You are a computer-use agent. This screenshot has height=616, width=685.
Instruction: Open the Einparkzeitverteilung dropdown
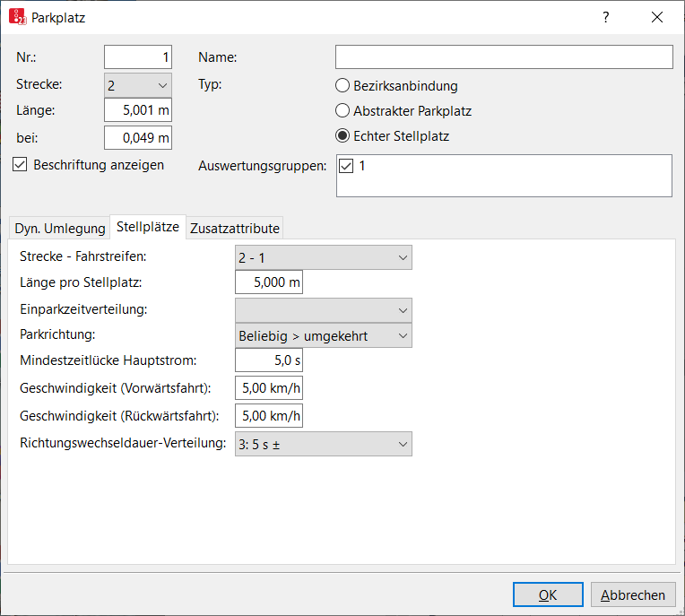(x=324, y=310)
